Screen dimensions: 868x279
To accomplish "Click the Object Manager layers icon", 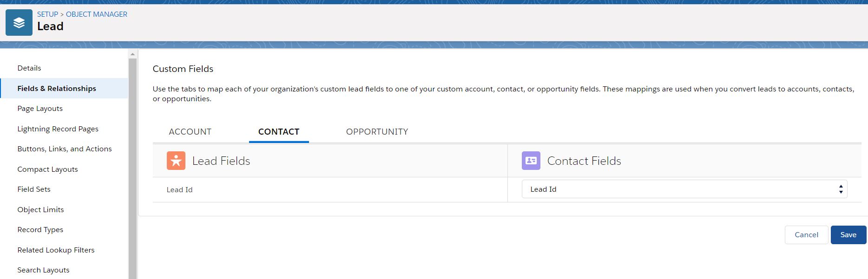I will pyautogui.click(x=19, y=23).
